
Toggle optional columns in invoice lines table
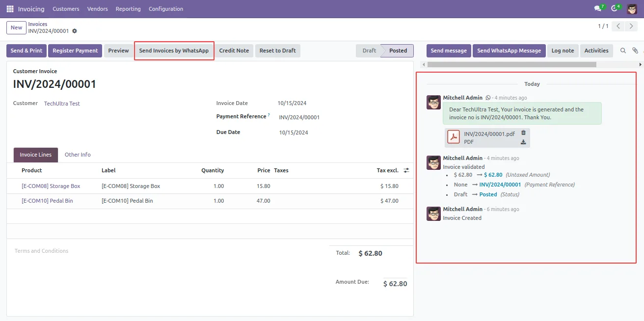tap(406, 170)
